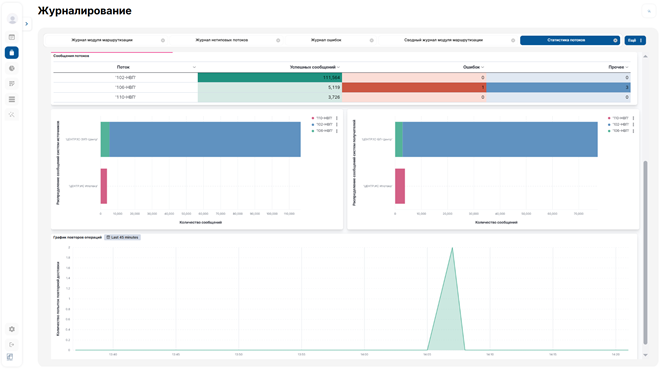Open the user profile avatar icon
The height and width of the screenshot is (369, 661).
point(12,19)
